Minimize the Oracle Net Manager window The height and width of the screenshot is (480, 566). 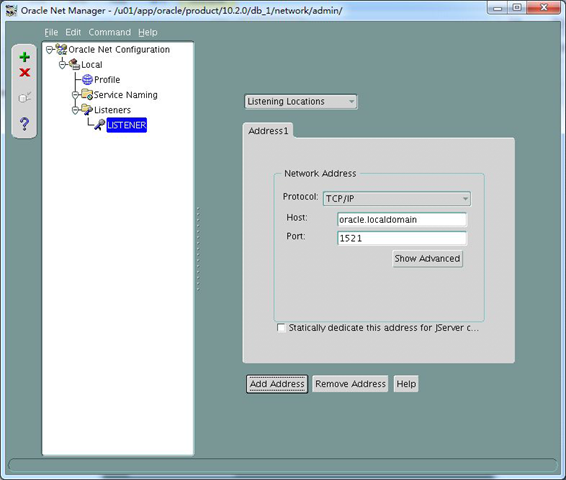click(498, 8)
